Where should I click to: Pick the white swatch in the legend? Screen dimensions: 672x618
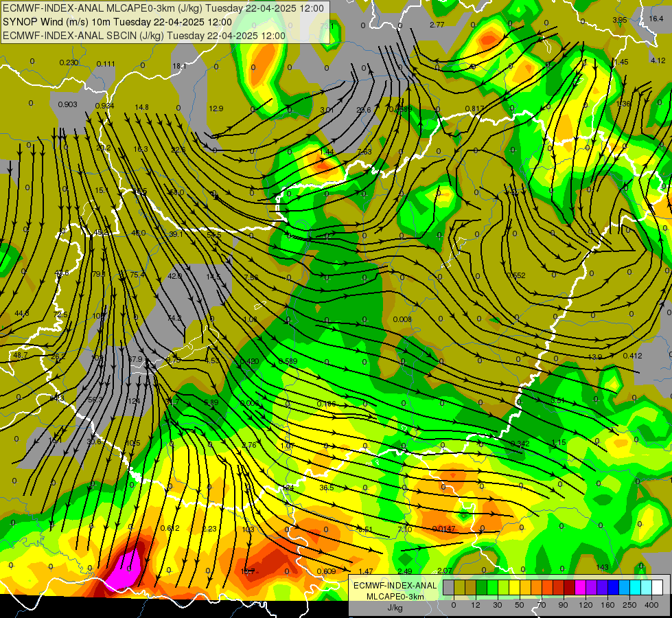(658, 587)
